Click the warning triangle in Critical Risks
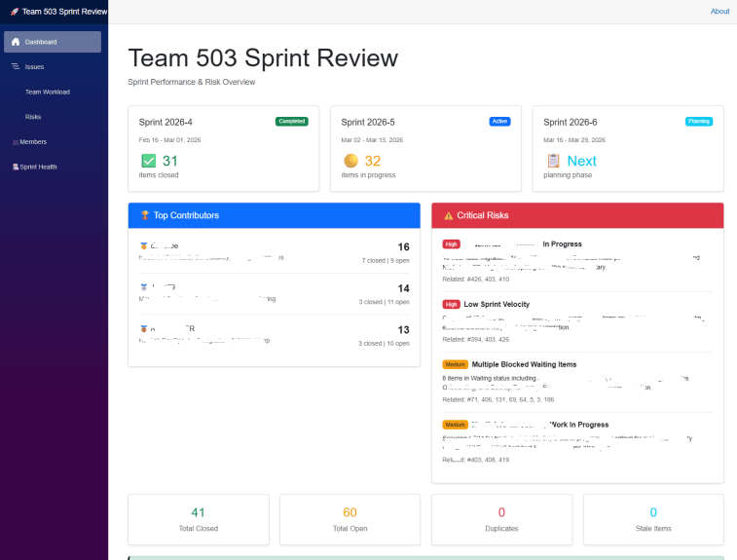 (x=448, y=215)
